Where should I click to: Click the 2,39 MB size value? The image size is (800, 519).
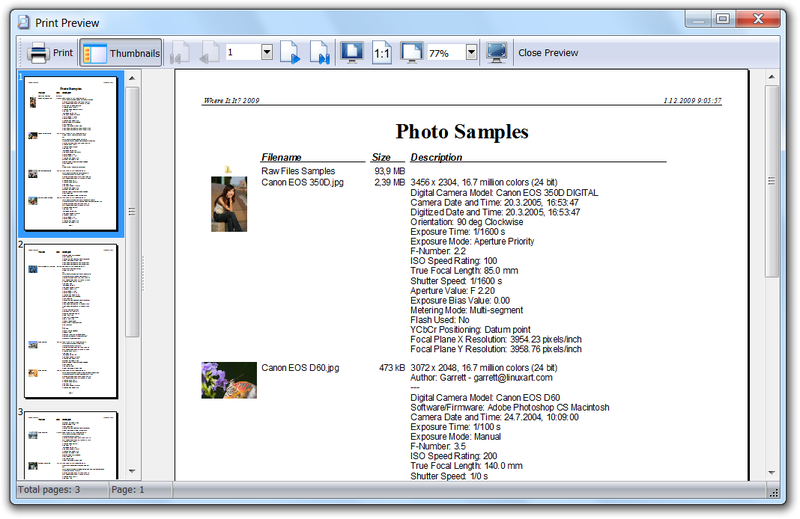[390, 182]
